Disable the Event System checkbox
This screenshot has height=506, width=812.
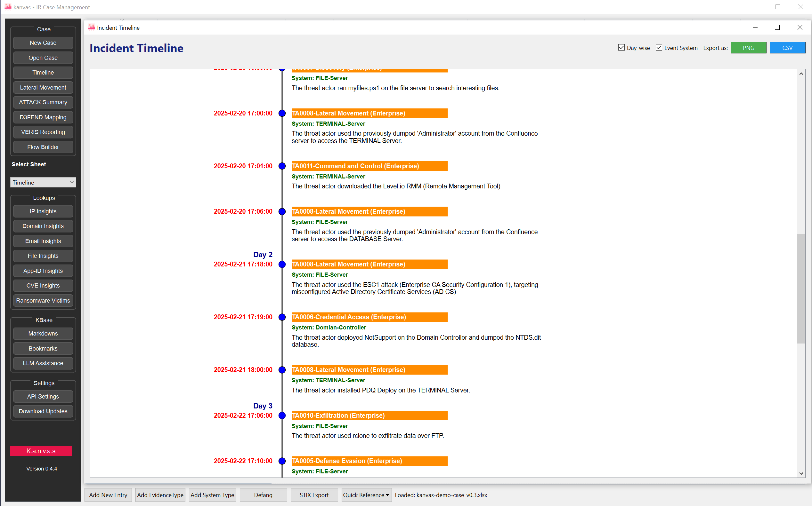[659, 48]
